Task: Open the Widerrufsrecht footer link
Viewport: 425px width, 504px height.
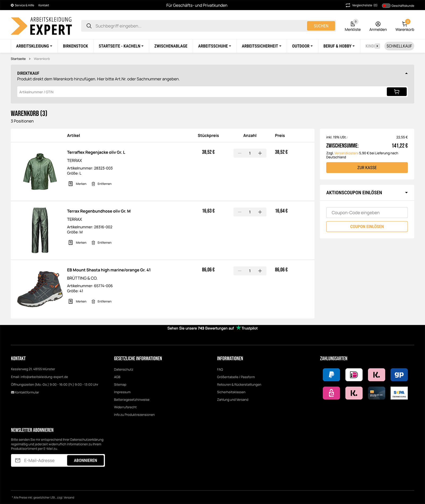Action: (x=125, y=407)
